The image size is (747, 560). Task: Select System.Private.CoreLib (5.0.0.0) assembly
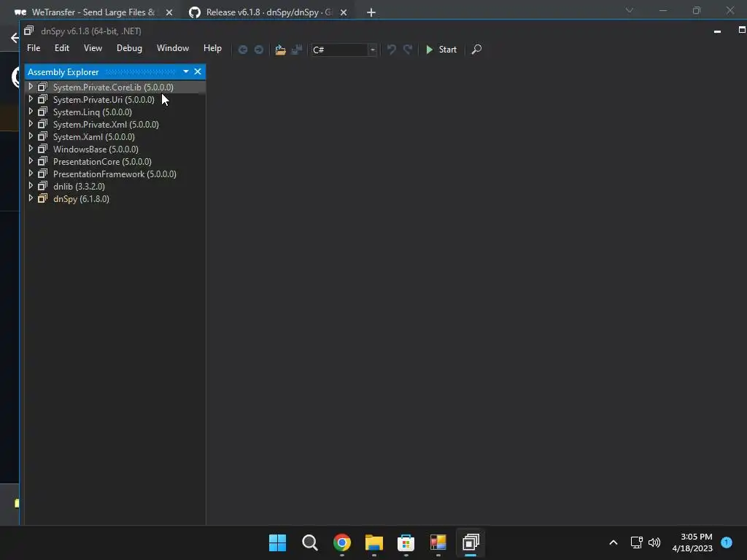113,87
